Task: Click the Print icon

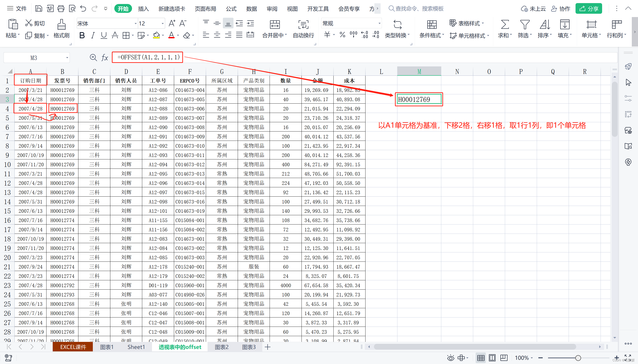Action: pos(61,8)
